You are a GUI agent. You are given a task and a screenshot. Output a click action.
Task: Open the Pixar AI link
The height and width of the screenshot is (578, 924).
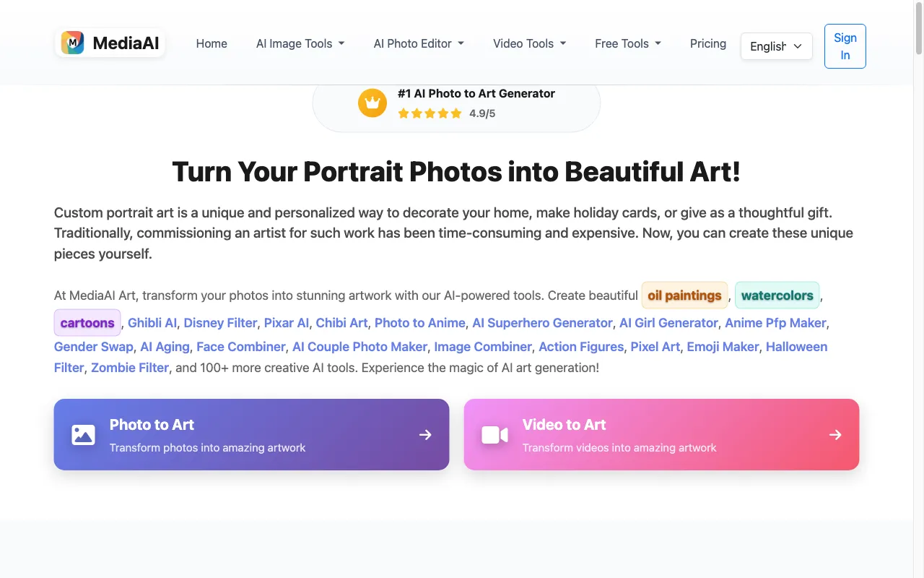pyautogui.click(x=287, y=323)
